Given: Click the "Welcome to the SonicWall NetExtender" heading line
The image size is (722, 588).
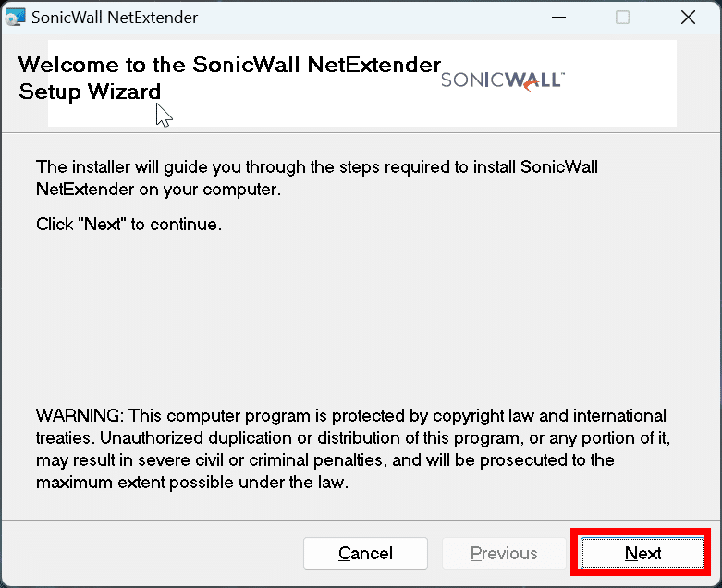Looking at the screenshot, I should click(x=229, y=65).
